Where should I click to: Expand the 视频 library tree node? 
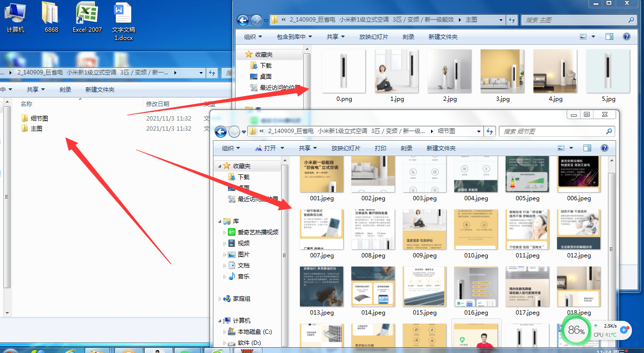[224, 243]
